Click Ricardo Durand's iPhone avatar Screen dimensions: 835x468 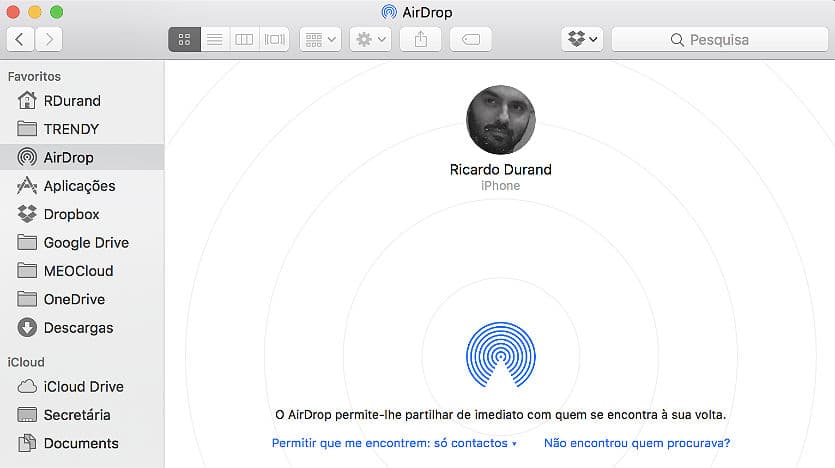point(501,120)
